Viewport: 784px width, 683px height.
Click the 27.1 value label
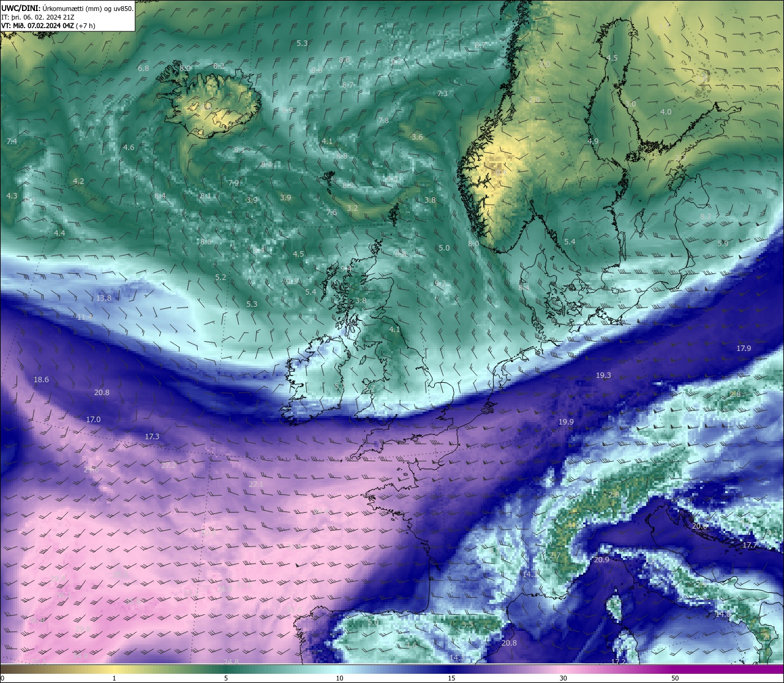(x=256, y=484)
